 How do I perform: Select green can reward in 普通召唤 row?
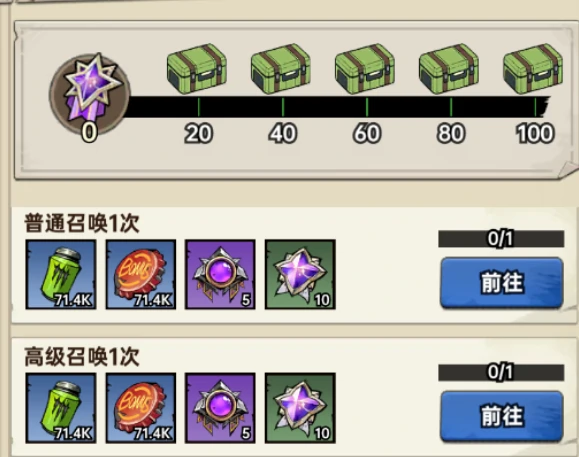[61, 274]
